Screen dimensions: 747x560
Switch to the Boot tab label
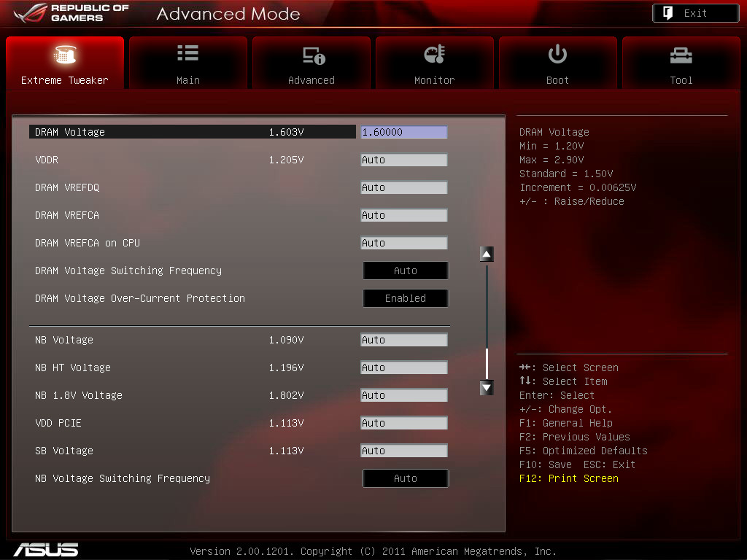pyautogui.click(x=557, y=80)
